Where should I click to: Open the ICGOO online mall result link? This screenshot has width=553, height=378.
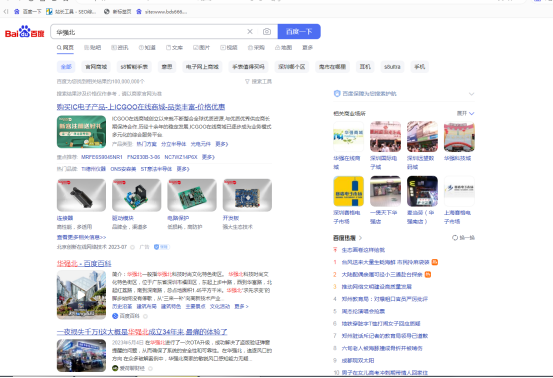(141, 107)
